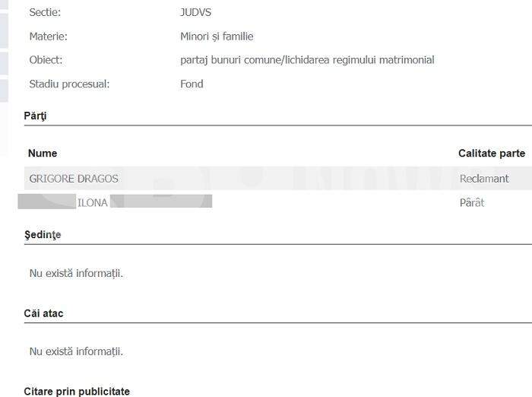Click the Reclamant party role cell
Screen dimensions: 532x397
click(484, 179)
